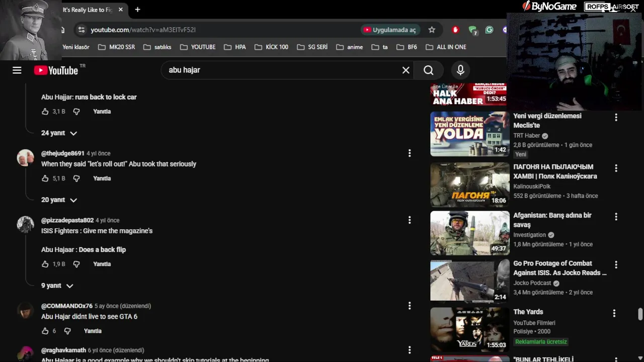Viewport: 644px width, 362px height.
Task: Like @pizzadepasta802's comment
Action: pyautogui.click(x=45, y=264)
